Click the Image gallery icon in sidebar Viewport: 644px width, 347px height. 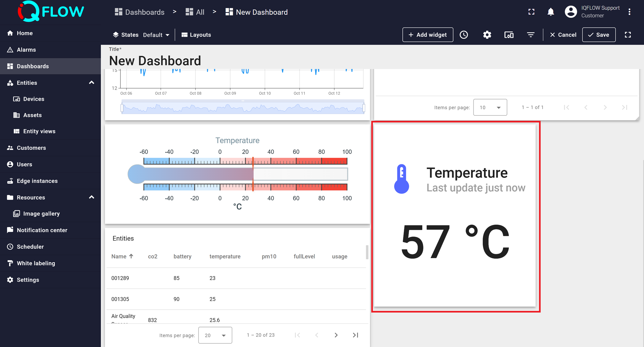pyautogui.click(x=16, y=213)
